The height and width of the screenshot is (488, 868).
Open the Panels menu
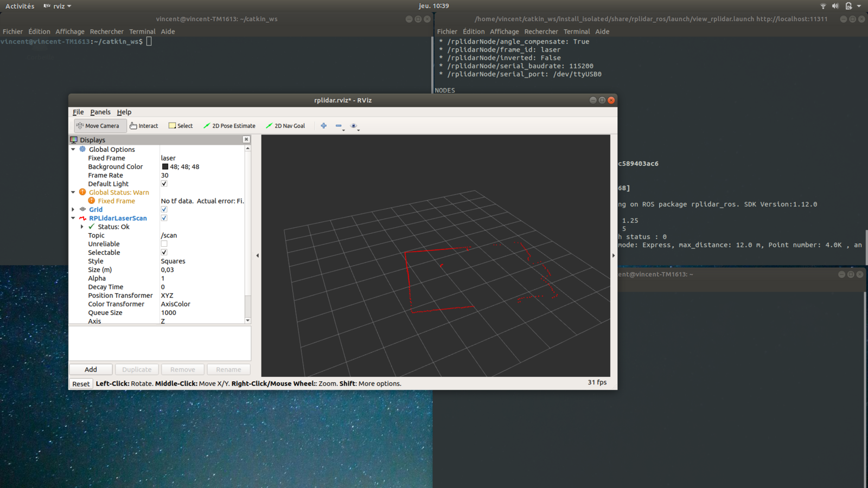point(100,112)
